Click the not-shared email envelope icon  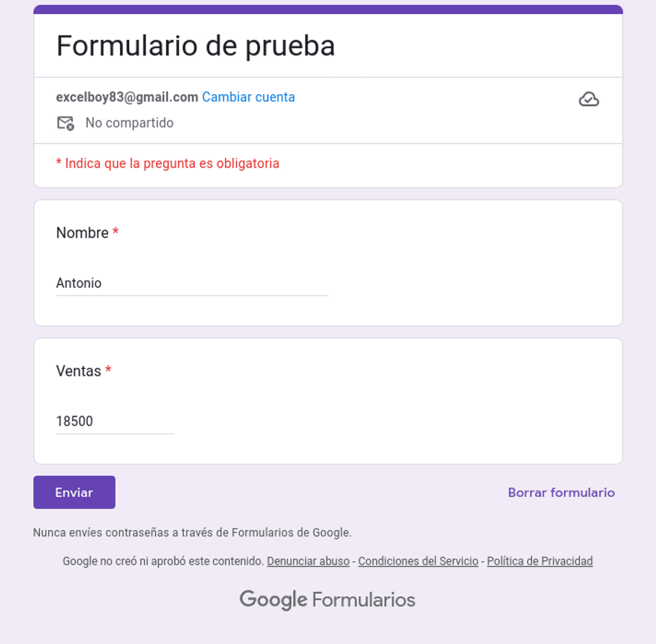pos(66,123)
